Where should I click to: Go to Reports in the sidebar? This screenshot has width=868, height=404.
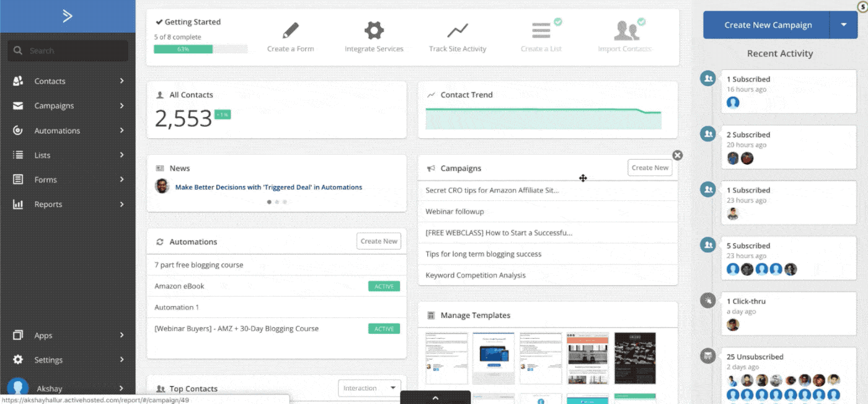click(48, 204)
